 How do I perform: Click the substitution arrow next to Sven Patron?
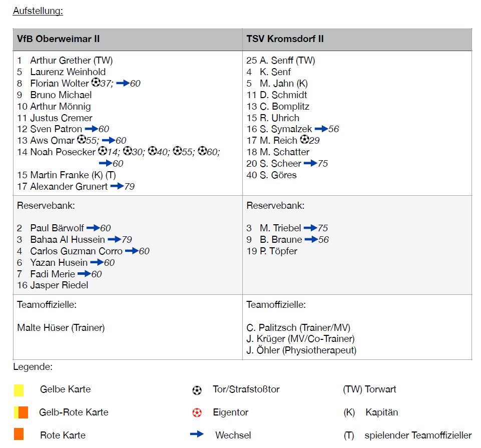tap(91, 129)
